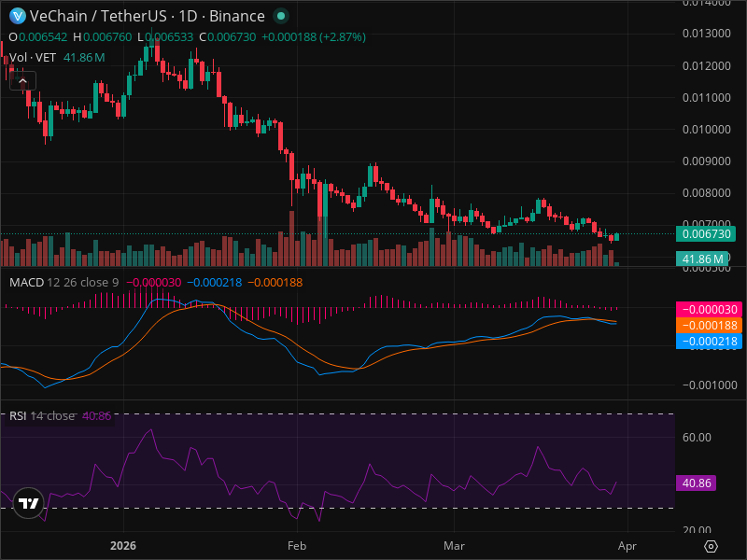
Task: Open chart settings gear icon
Action: point(711,546)
